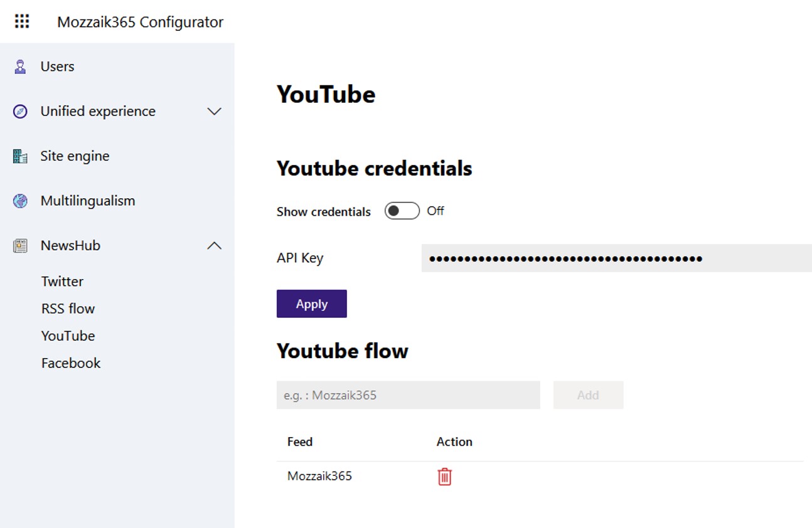Select RSS flow under NewsHub
812x528 pixels.
click(x=68, y=309)
